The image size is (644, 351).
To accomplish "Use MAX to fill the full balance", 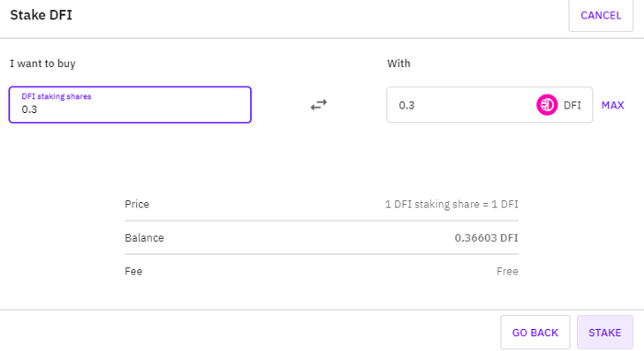I will pos(613,106).
